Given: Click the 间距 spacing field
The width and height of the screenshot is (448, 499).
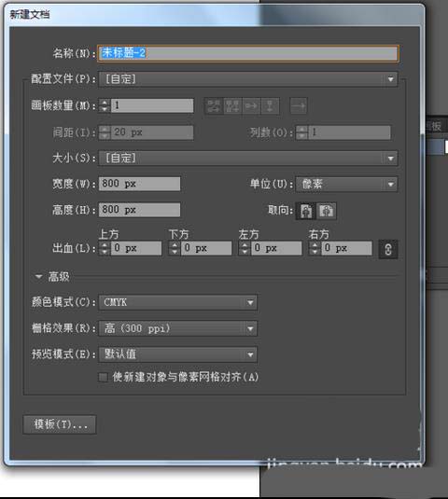Looking at the screenshot, I should (x=152, y=132).
